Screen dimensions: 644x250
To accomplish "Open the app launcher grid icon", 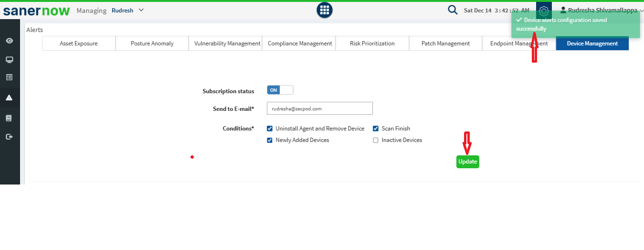I will [x=325, y=10].
